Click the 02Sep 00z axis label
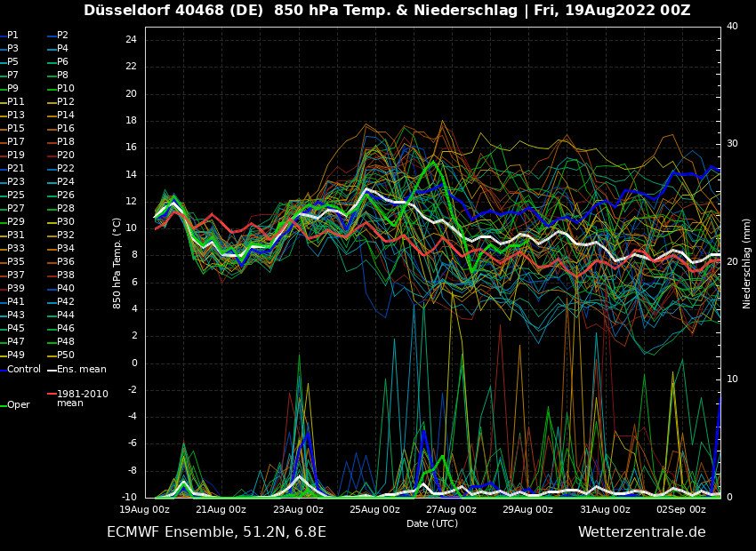This screenshot has width=756, height=551. pos(680,510)
